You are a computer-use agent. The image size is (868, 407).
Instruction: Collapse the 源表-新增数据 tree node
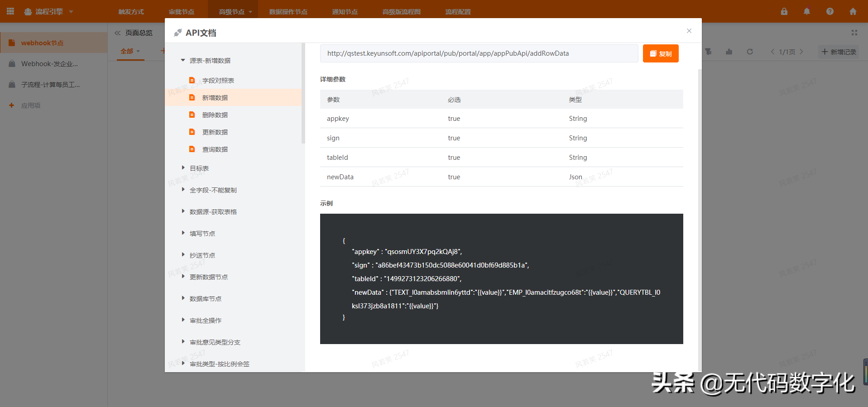click(183, 60)
